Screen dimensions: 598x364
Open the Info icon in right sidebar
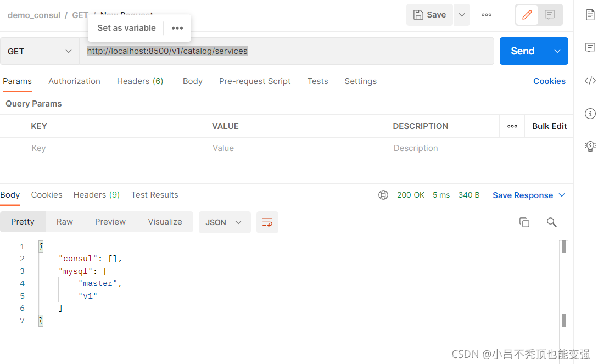590,114
